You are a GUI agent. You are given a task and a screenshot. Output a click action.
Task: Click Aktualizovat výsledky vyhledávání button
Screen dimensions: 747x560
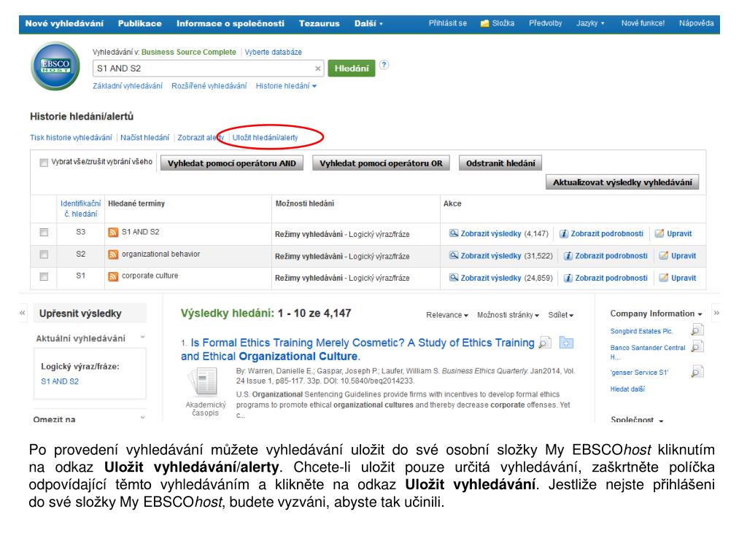(622, 182)
